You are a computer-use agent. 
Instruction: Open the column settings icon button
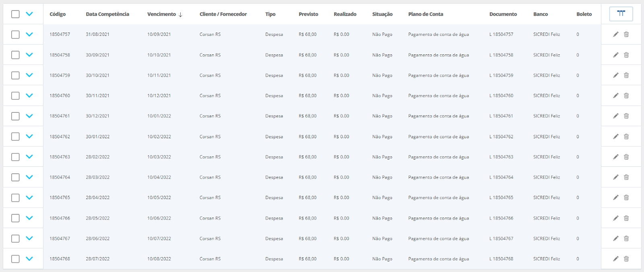point(621,14)
